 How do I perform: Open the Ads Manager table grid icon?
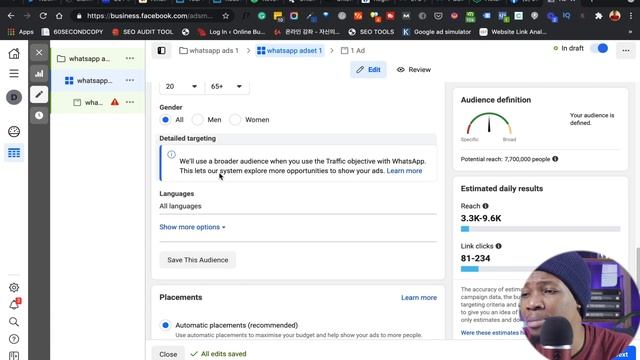(14, 153)
